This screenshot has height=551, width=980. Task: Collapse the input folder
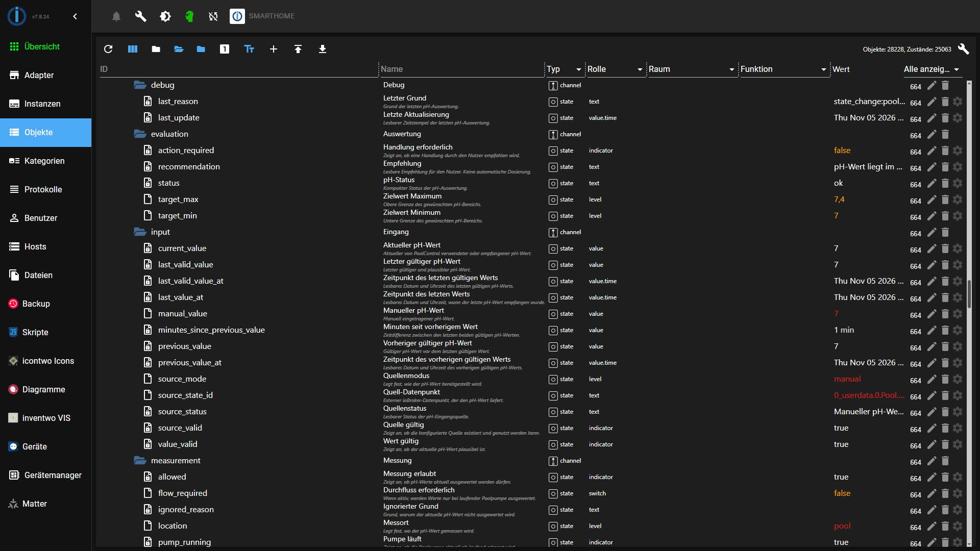point(140,232)
